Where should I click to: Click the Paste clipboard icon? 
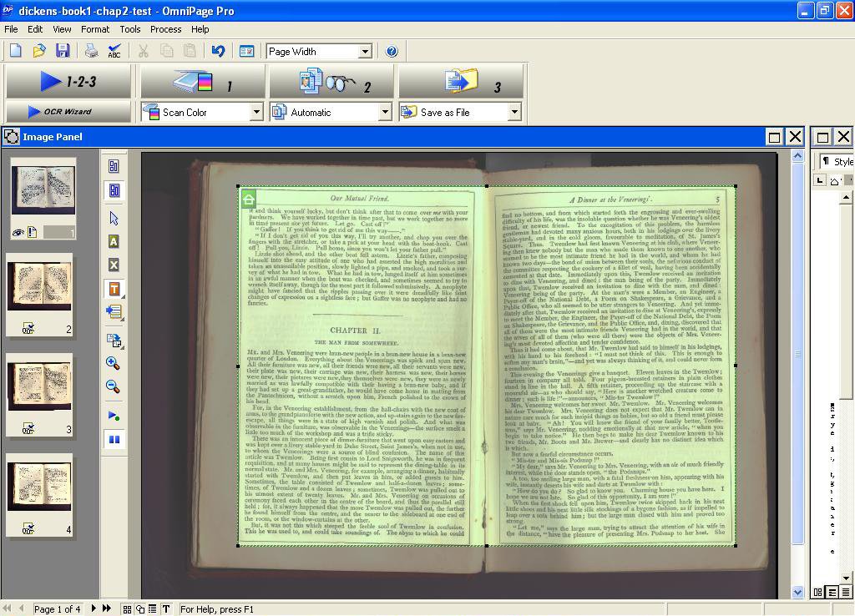(x=190, y=51)
